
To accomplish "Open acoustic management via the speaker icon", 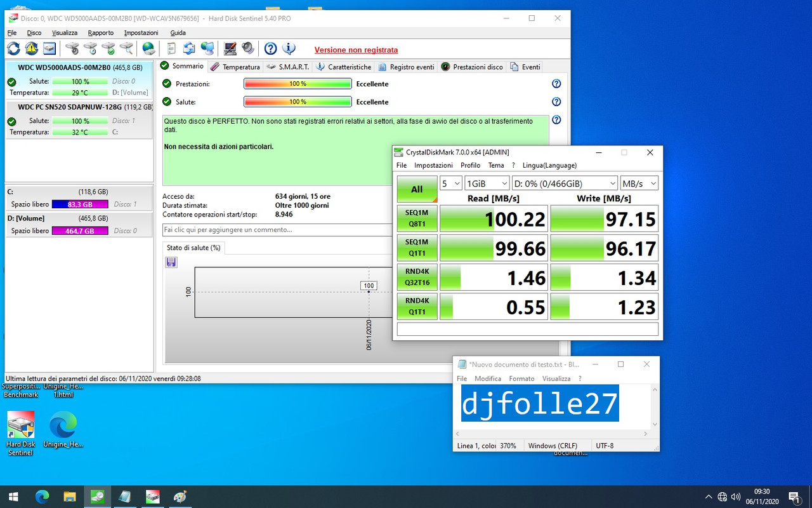I will (248, 48).
